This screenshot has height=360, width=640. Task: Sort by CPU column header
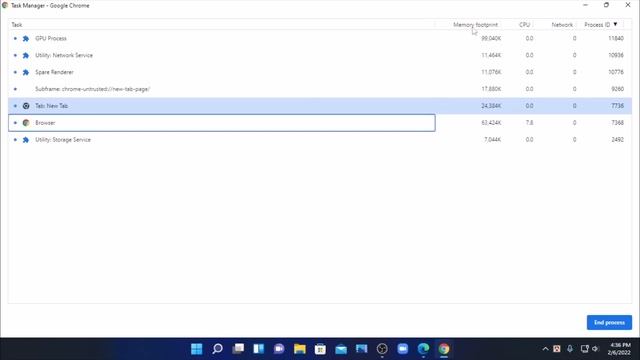(524, 25)
